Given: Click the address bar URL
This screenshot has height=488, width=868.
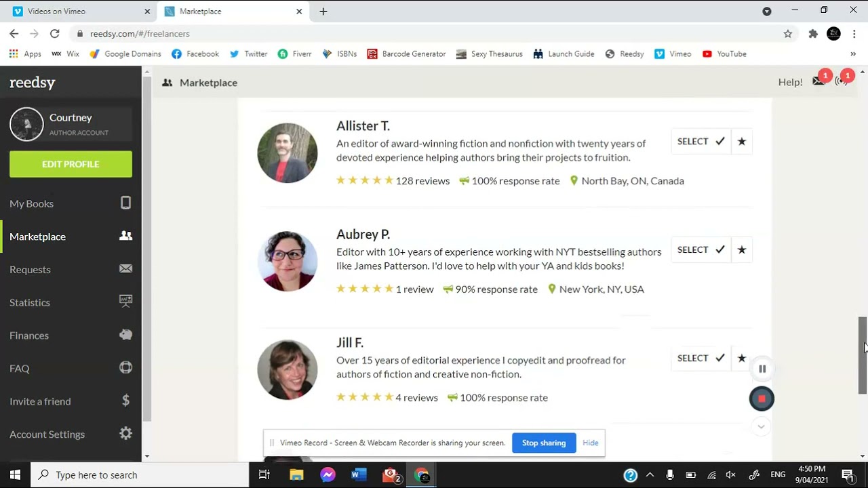Looking at the screenshot, I should point(140,34).
